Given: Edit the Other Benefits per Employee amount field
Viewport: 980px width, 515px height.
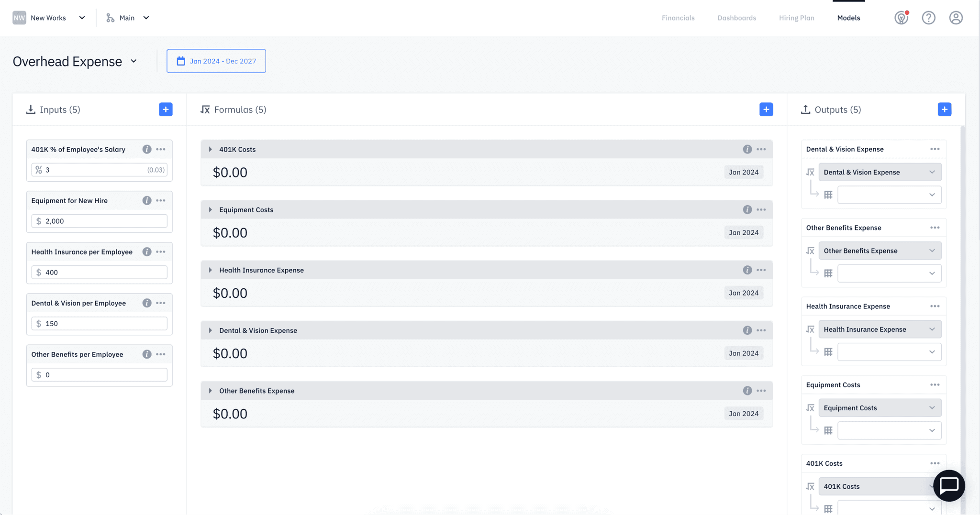Looking at the screenshot, I should 99,374.
